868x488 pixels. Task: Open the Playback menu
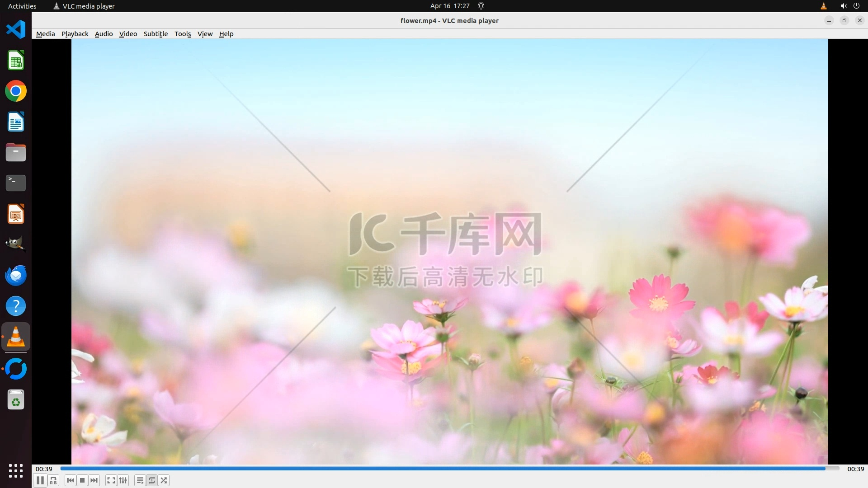pyautogui.click(x=75, y=34)
